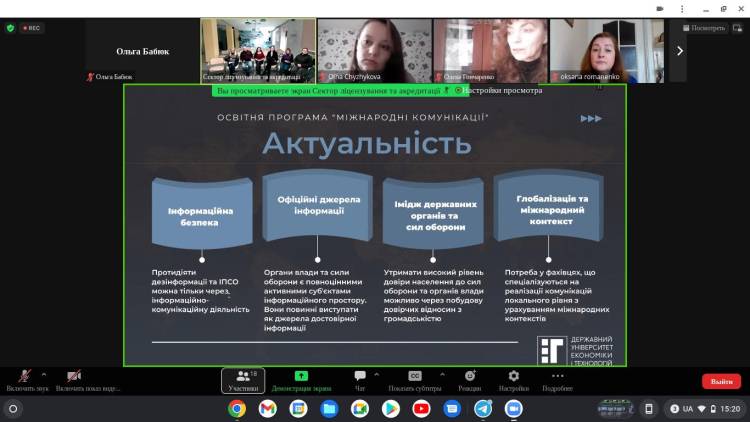Image resolution: width=750 pixels, height=422 pixels.
Task: Open Google Chrome from the shelf
Action: pos(237,408)
